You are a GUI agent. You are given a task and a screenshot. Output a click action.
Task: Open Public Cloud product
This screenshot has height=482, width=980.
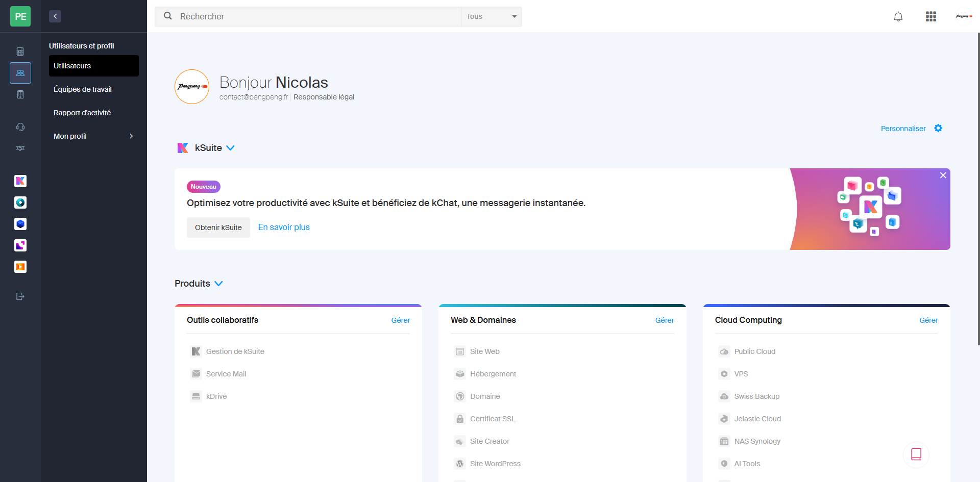click(x=747, y=351)
